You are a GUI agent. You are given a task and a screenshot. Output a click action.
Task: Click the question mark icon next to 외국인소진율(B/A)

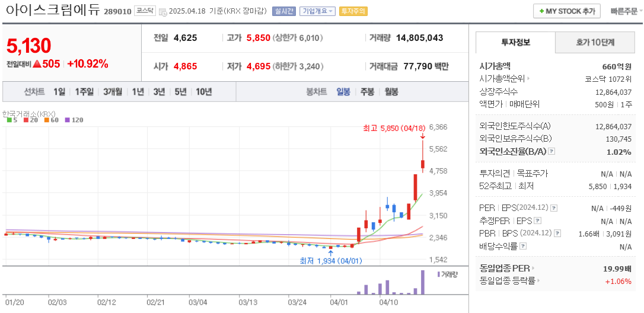[551, 152]
